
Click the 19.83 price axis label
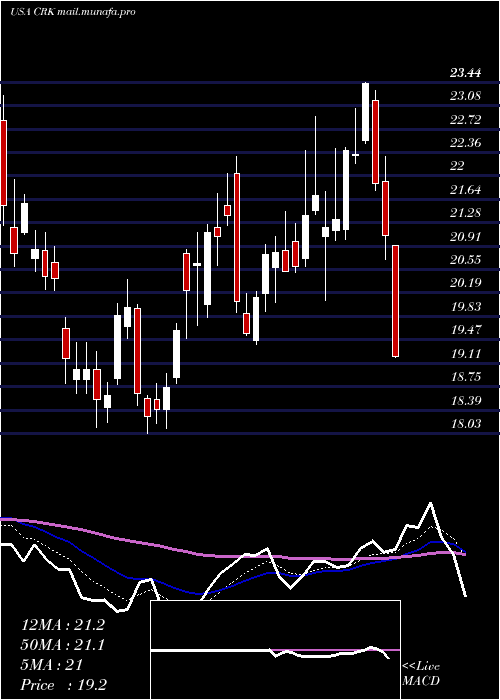[466, 306]
